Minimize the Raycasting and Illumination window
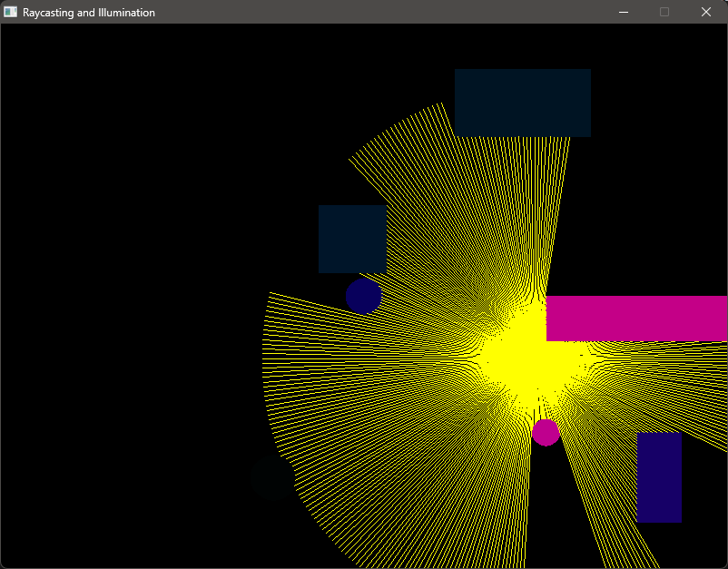728x569 pixels. tap(624, 12)
